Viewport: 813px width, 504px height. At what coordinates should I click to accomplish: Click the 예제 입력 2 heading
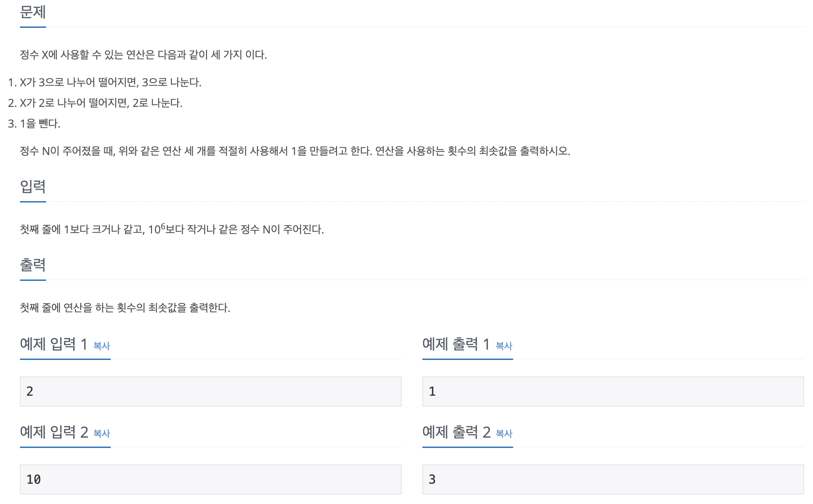[x=54, y=432]
